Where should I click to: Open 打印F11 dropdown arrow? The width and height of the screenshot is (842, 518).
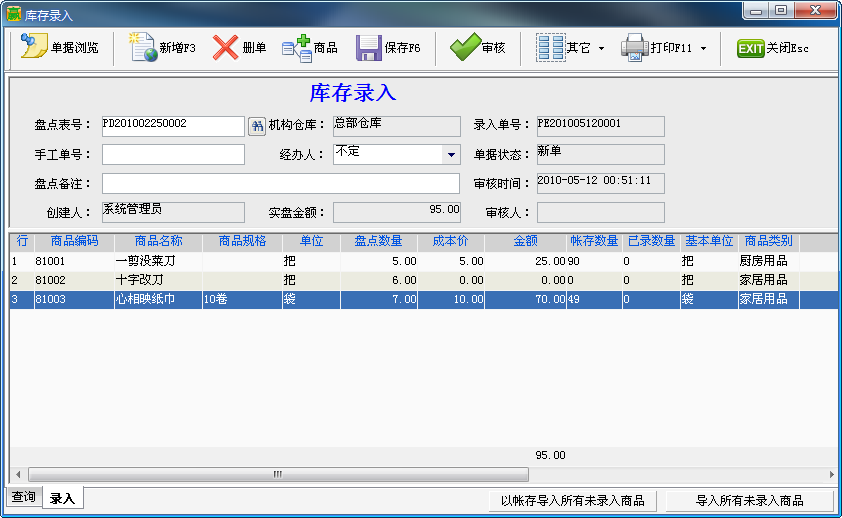point(703,48)
